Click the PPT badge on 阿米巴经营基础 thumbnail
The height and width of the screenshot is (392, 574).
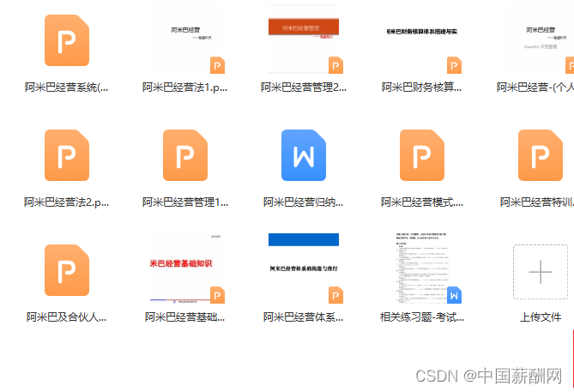(x=217, y=295)
